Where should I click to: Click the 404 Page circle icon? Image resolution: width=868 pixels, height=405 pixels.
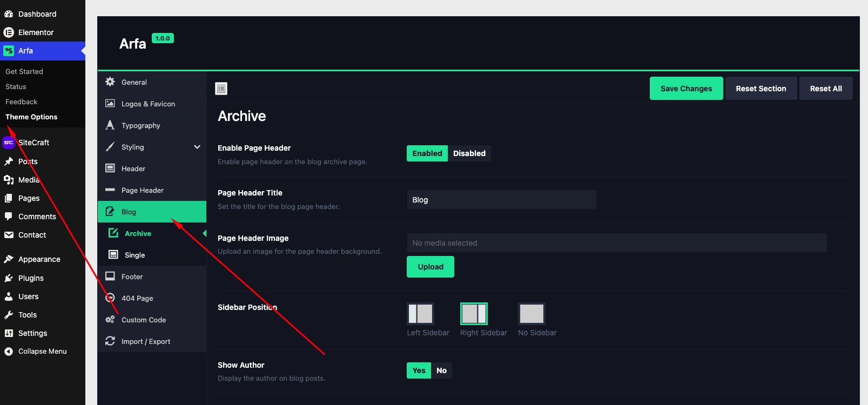point(110,298)
